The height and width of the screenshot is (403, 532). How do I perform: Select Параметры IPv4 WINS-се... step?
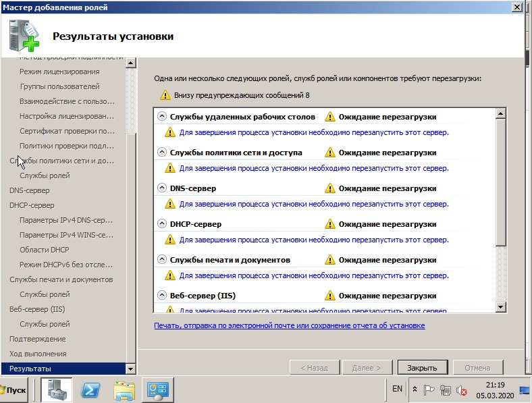(x=66, y=235)
